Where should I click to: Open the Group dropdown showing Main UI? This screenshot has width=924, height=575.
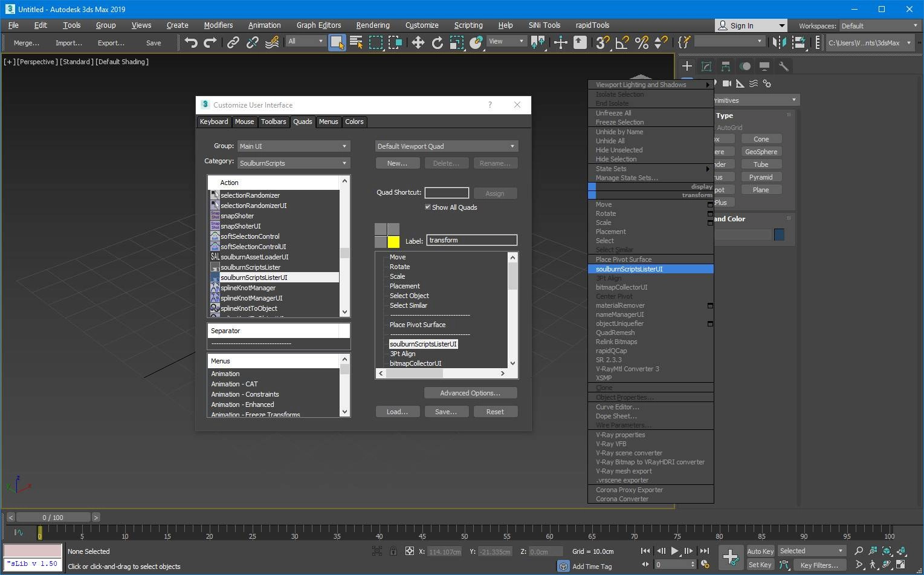(x=294, y=146)
